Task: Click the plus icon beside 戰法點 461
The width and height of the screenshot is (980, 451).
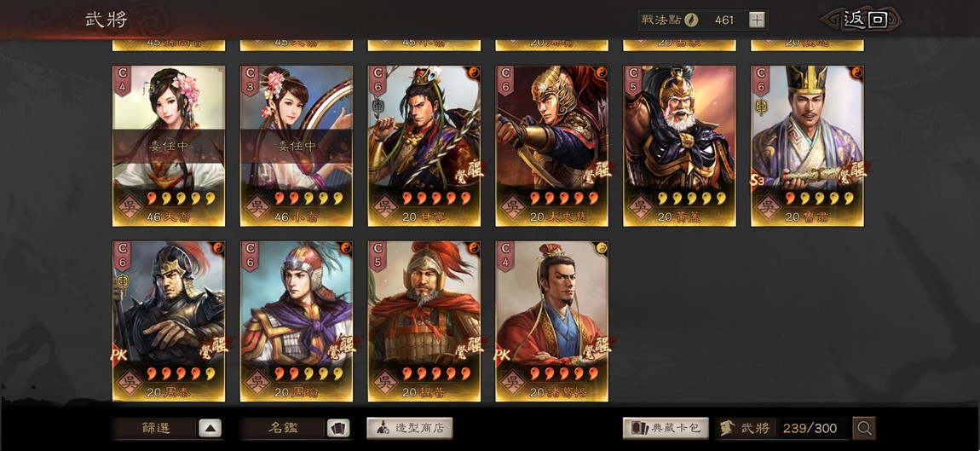Action: pos(757,20)
